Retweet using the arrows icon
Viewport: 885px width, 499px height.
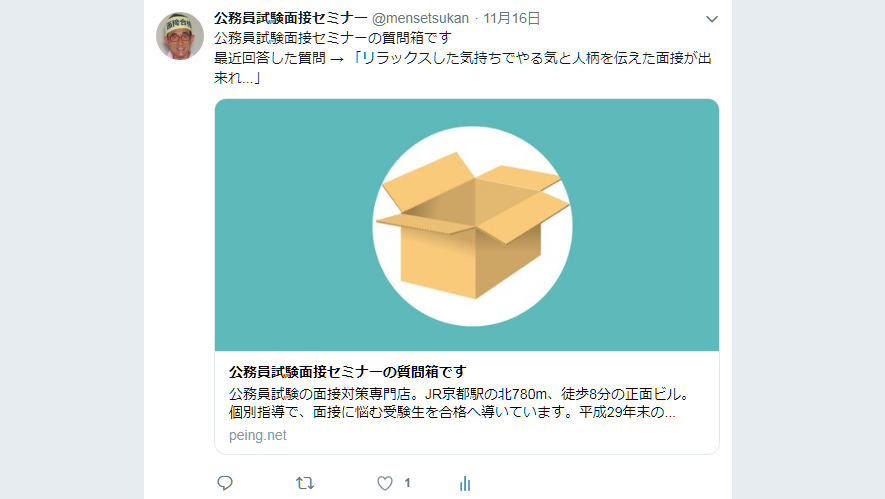[305, 483]
